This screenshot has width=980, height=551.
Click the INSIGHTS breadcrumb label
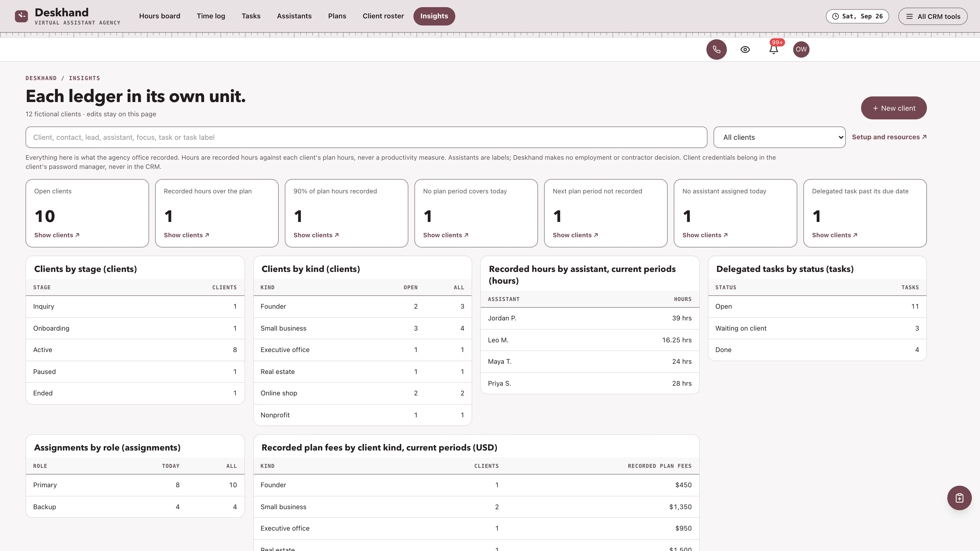coord(84,78)
